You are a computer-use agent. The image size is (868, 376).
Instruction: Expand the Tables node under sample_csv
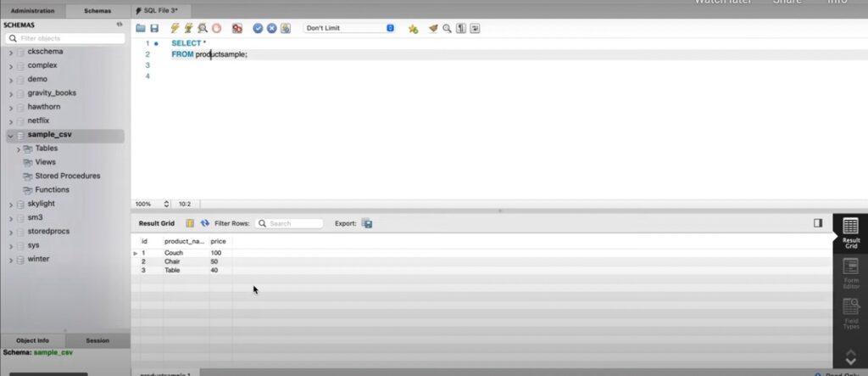19,149
